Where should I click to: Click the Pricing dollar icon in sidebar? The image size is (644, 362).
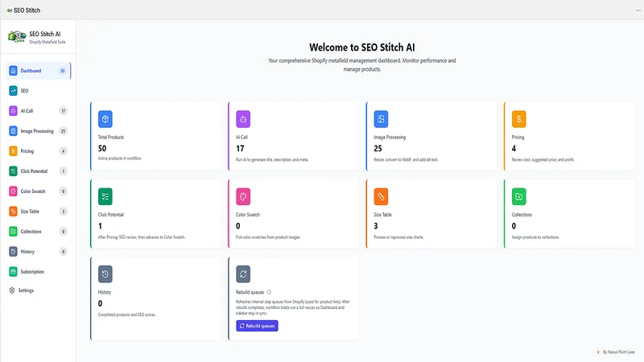tap(13, 151)
